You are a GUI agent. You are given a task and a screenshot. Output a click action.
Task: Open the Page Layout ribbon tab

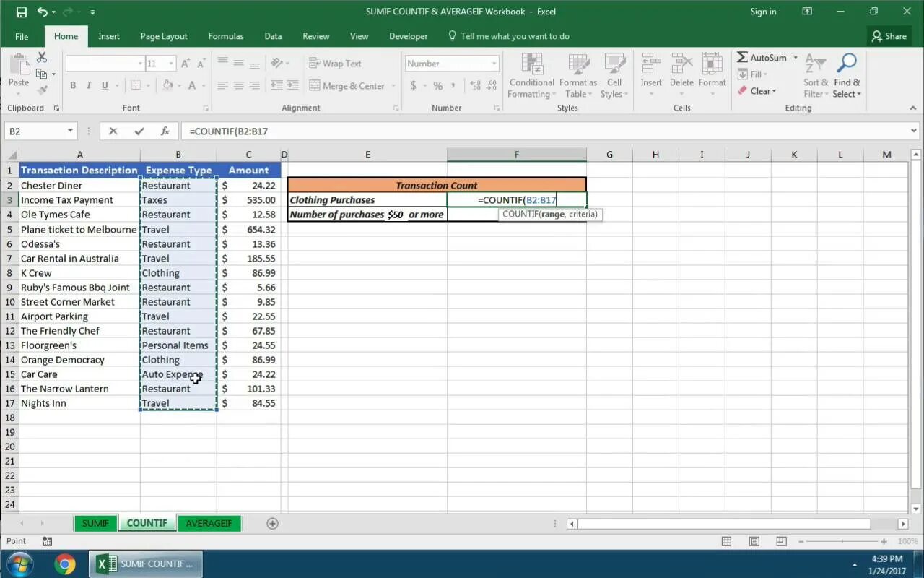point(164,36)
